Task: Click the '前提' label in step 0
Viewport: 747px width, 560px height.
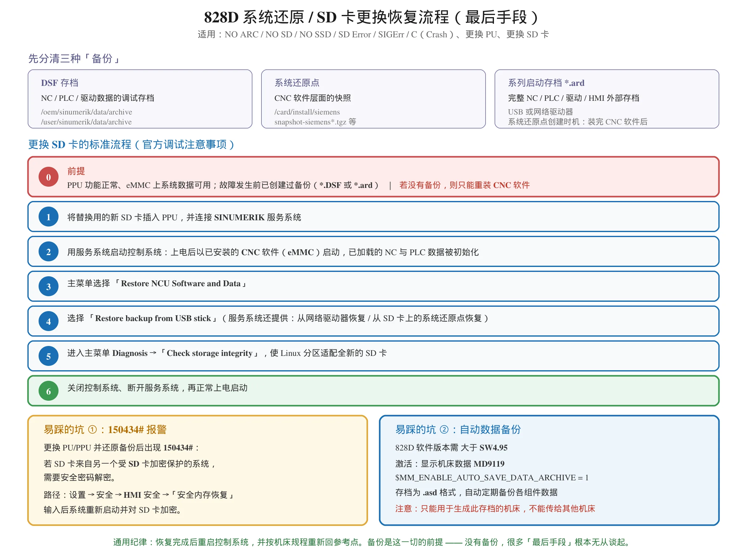Action: pos(76,171)
